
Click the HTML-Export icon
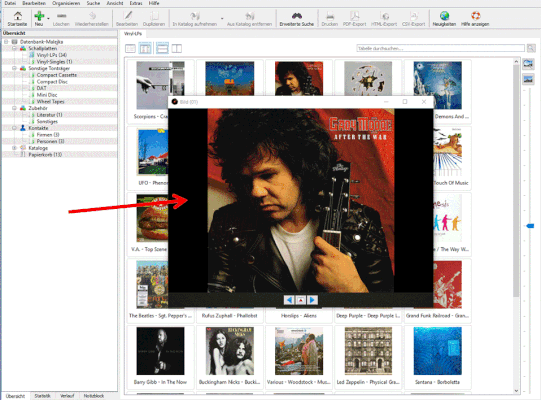click(x=384, y=16)
